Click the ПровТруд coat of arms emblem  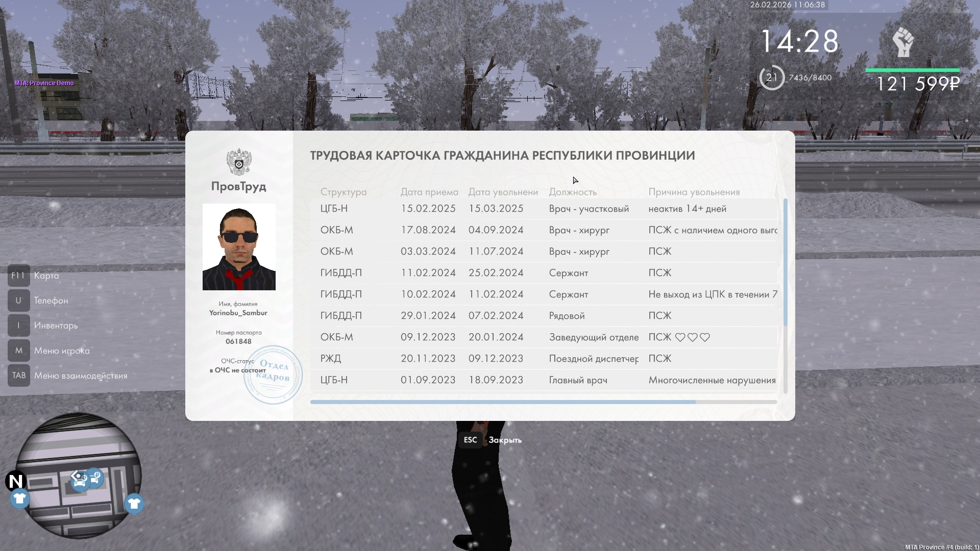pyautogui.click(x=239, y=162)
